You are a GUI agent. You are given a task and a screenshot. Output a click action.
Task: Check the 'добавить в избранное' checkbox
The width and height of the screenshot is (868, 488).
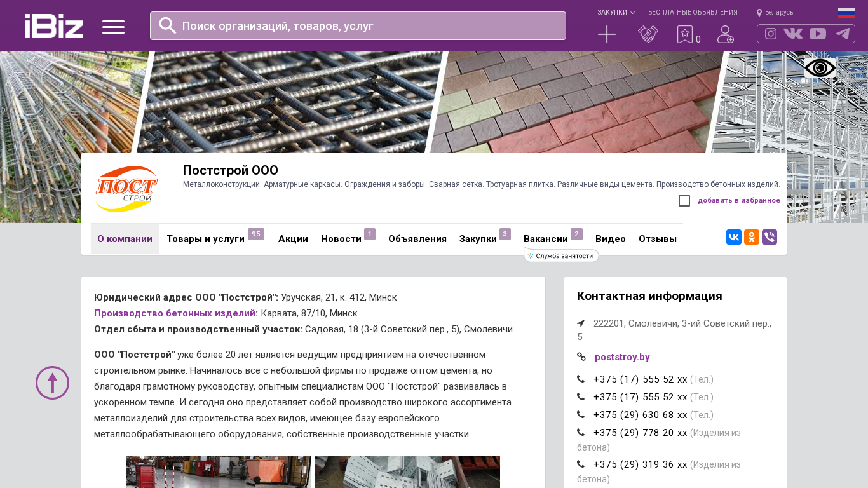point(684,201)
